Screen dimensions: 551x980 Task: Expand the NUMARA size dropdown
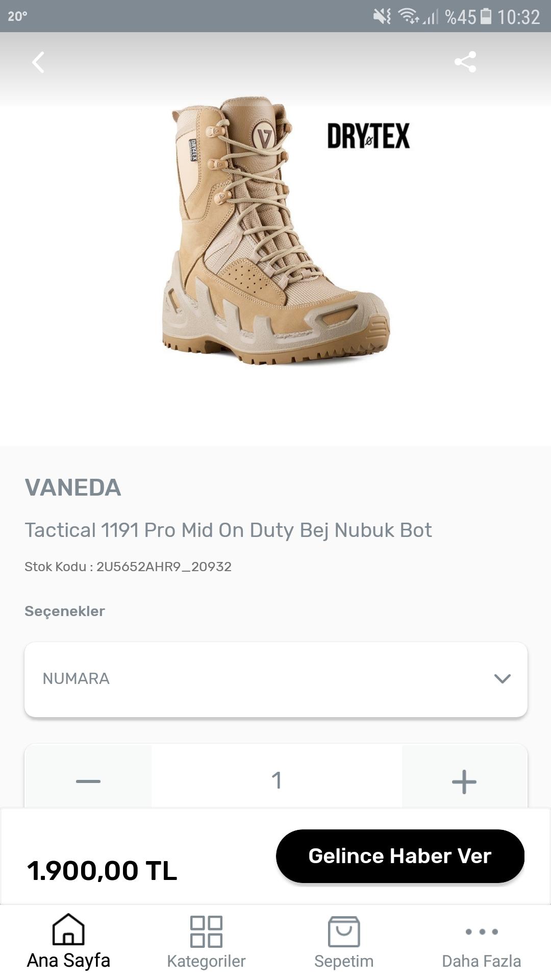coord(276,679)
